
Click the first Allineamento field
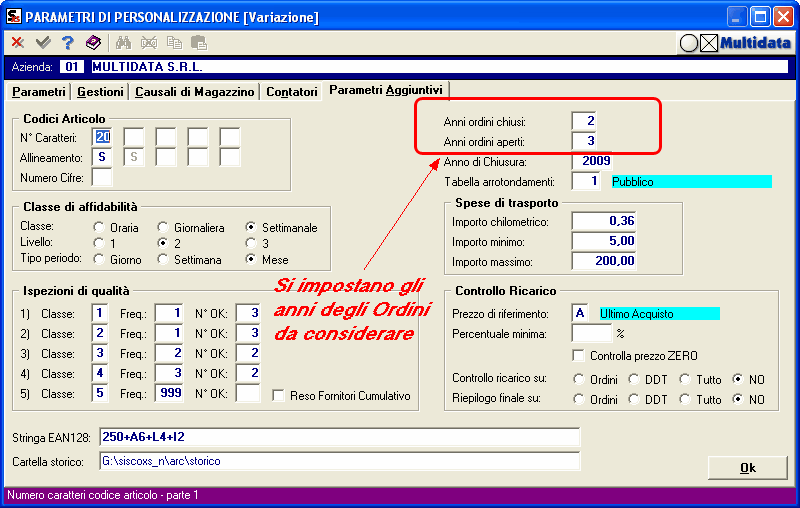pos(102,157)
